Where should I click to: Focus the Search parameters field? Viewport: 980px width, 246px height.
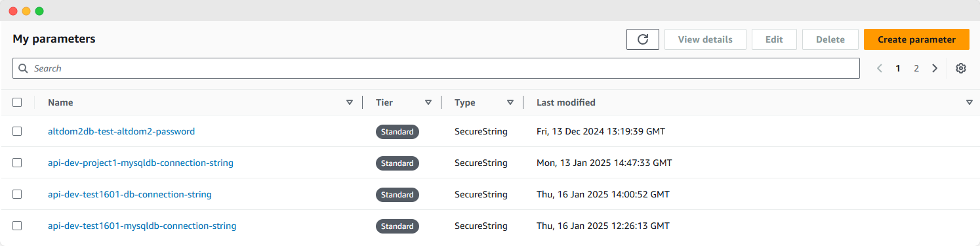[x=436, y=68]
